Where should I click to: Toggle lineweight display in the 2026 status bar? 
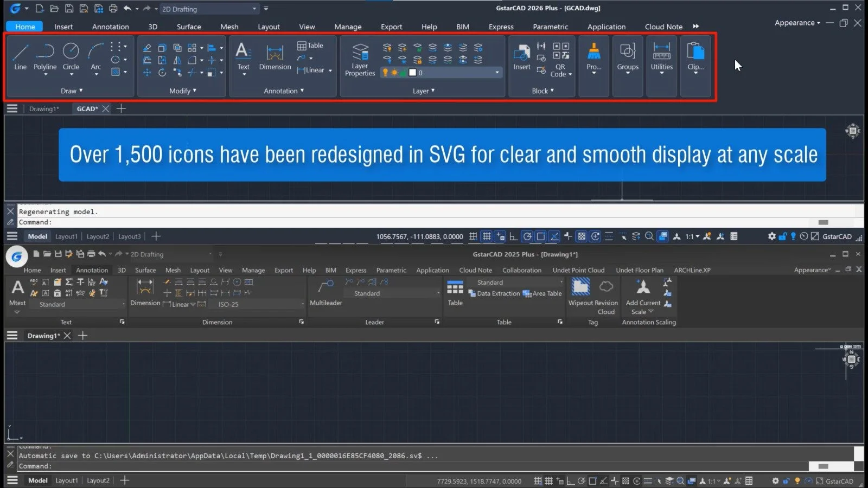coord(609,236)
